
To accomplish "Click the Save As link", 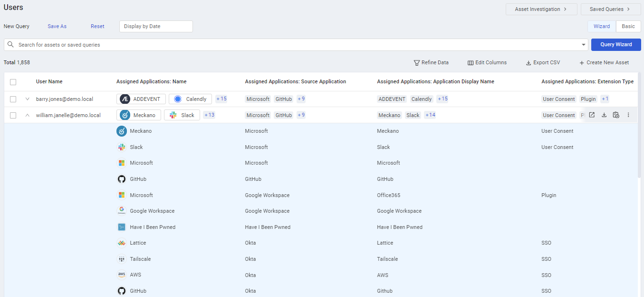I will click(x=57, y=26).
